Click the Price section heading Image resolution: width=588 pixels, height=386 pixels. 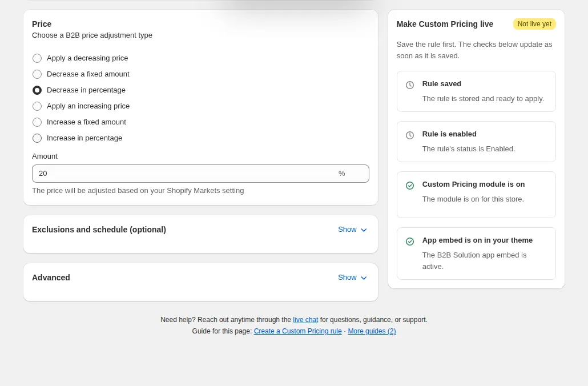click(42, 24)
